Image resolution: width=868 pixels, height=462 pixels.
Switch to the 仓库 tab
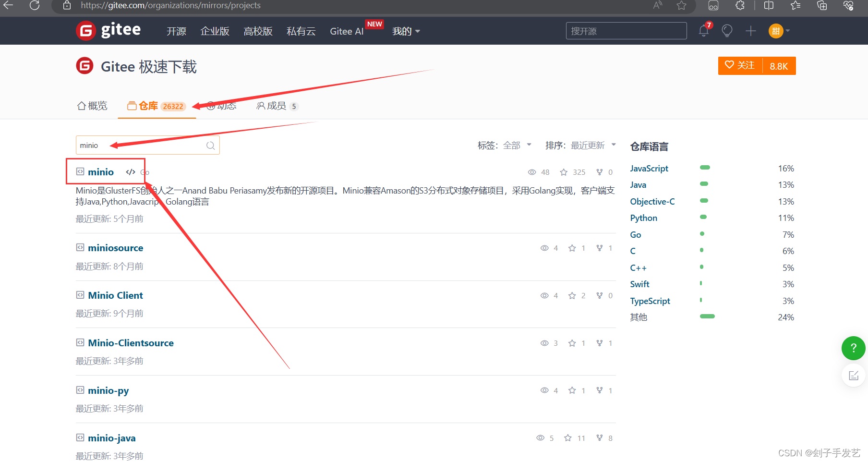[157, 106]
